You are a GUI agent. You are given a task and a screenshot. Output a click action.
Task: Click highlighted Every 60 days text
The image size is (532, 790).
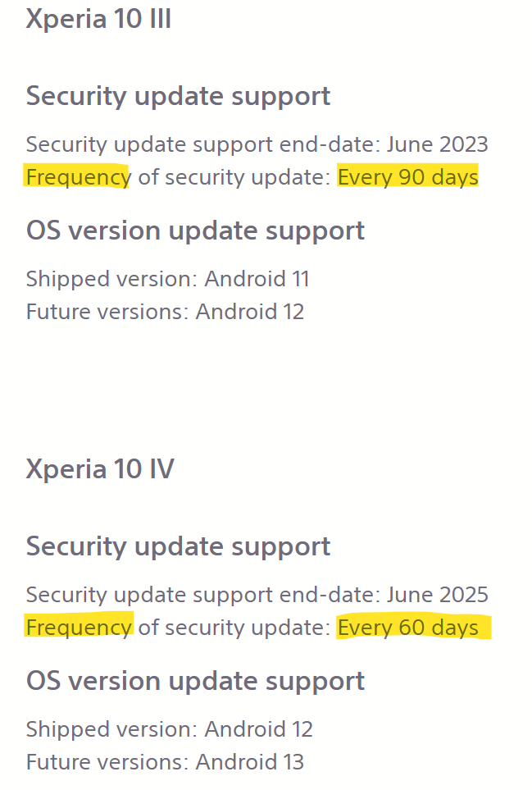[x=407, y=628]
